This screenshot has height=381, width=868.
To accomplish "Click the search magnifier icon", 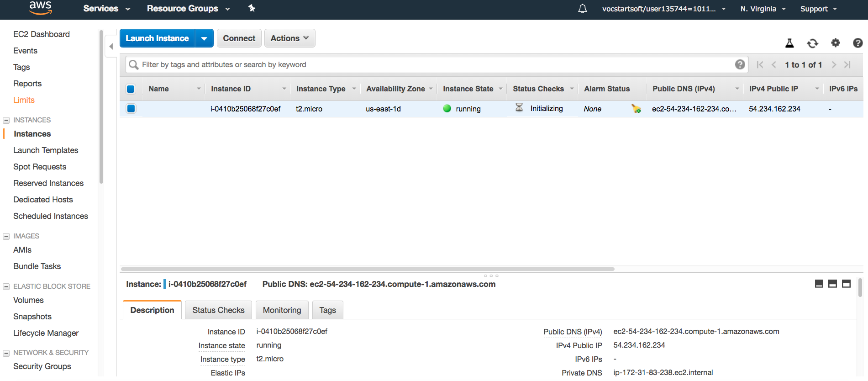I will coord(133,64).
